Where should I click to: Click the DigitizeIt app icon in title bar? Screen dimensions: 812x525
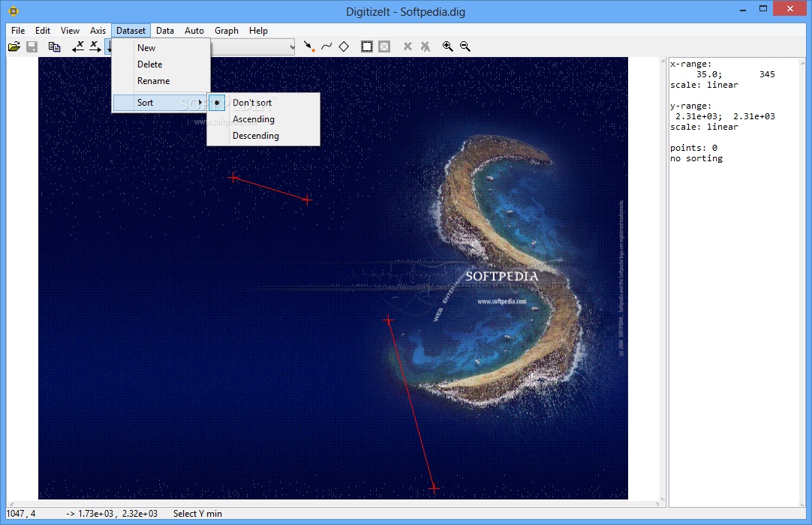click(x=14, y=10)
